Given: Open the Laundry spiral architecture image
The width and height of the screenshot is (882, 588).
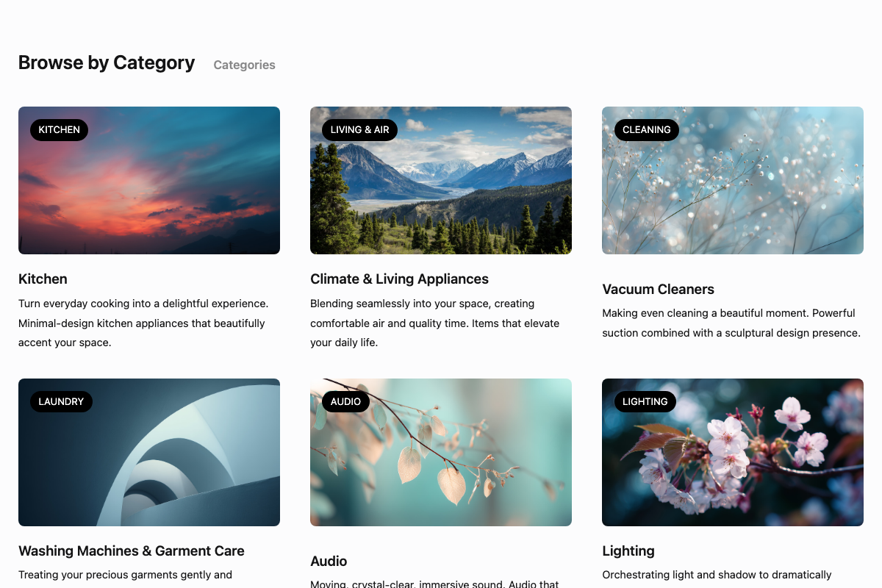Looking at the screenshot, I should [149, 452].
